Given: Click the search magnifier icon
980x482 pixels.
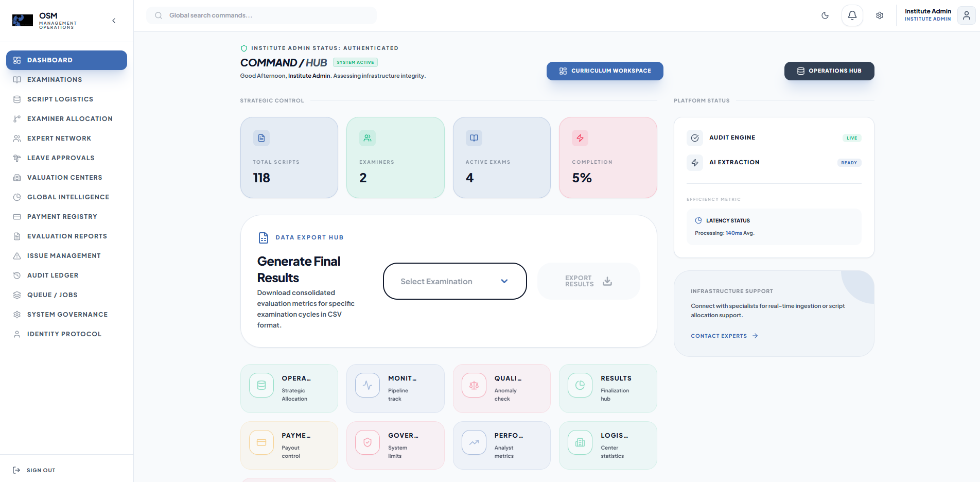Looking at the screenshot, I should pyautogui.click(x=159, y=15).
